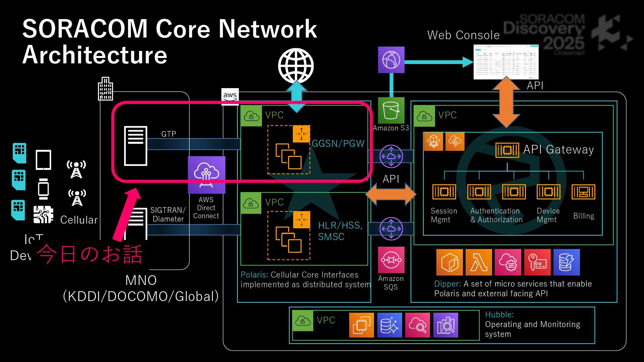Click the 'Device Mgmt' label
This screenshot has width=644, height=362.
pos(548,215)
